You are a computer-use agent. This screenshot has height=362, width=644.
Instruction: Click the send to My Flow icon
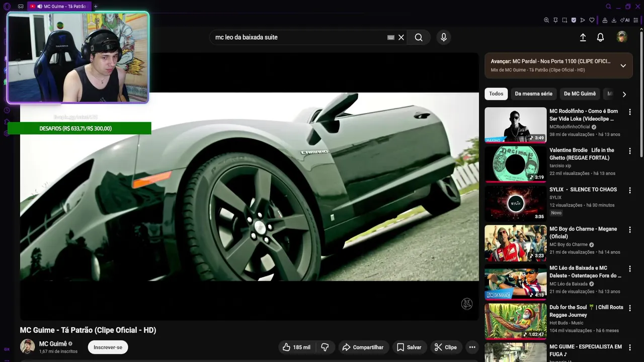click(x=583, y=20)
